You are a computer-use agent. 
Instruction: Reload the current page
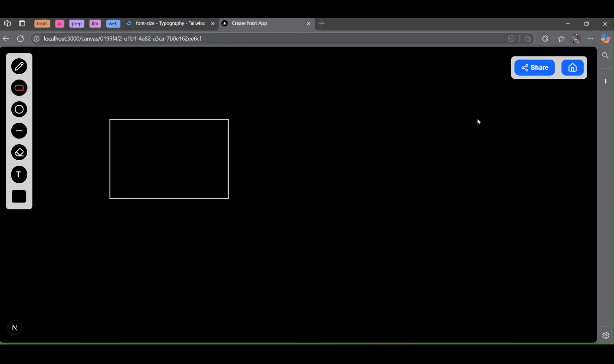(x=20, y=39)
